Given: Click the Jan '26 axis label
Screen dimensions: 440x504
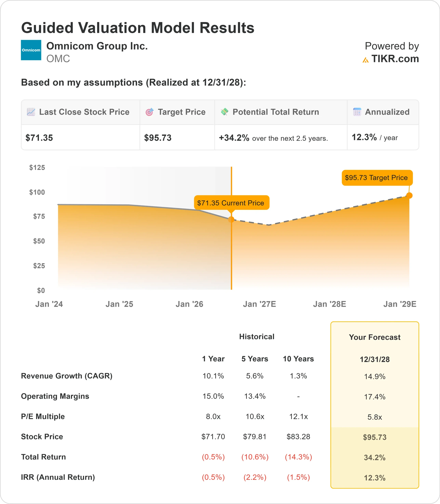Looking at the screenshot, I should point(189,304).
